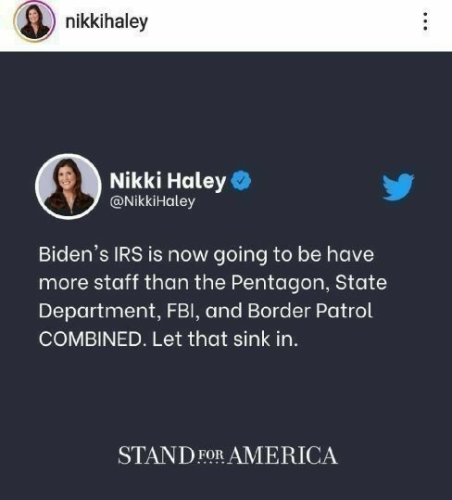Click "Biden's IRS" in the tweet text
Viewport: 452px width, 500px height.
(91, 254)
